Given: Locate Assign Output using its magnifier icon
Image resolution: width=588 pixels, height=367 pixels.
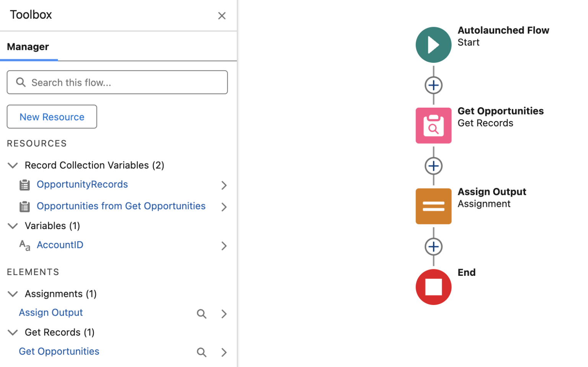Looking at the screenshot, I should 202,314.
